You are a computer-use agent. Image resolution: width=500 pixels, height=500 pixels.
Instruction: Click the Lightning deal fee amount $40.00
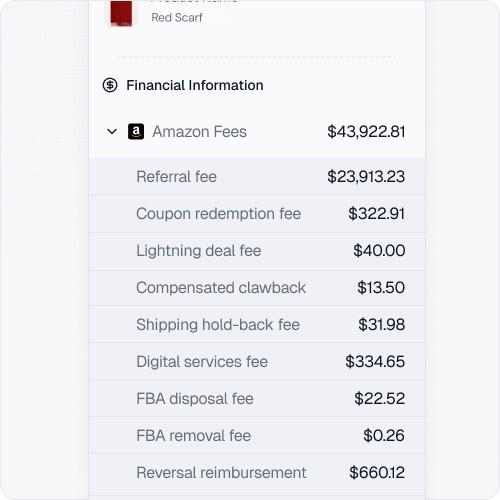pos(379,251)
